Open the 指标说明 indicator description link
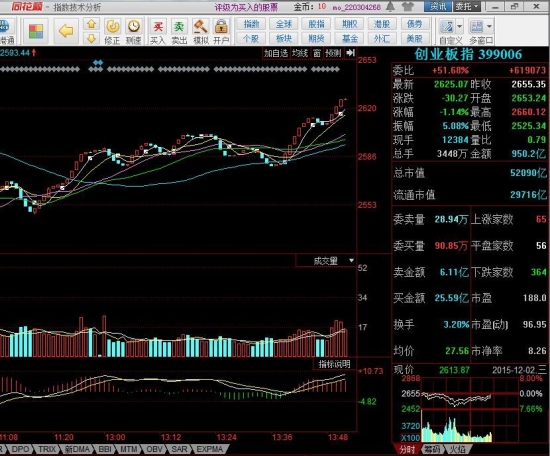 334,364
